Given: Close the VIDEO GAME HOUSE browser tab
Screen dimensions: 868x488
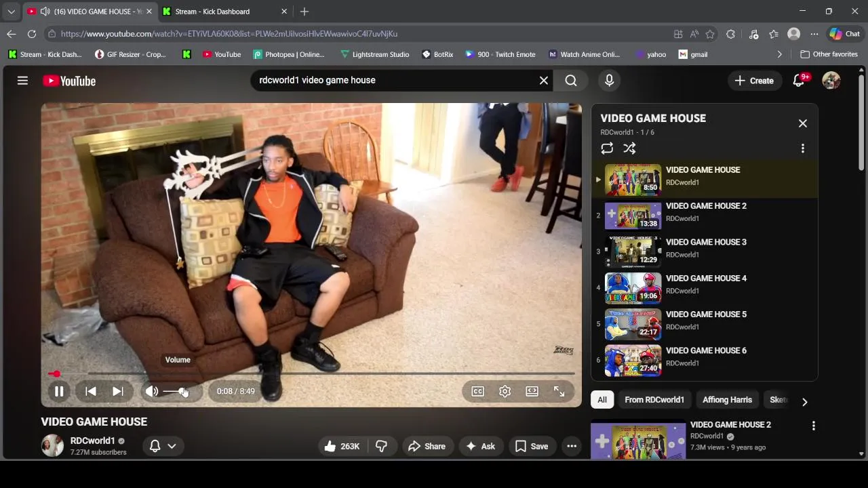Looking at the screenshot, I should click(149, 12).
